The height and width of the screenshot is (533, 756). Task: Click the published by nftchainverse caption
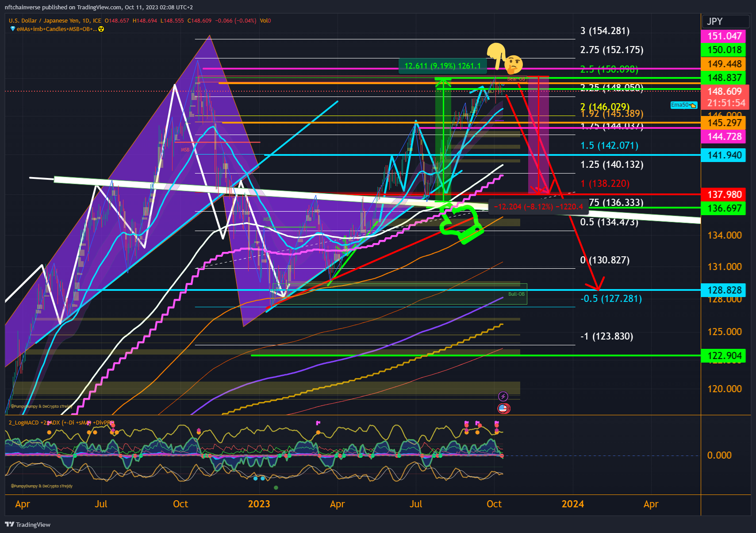pyautogui.click(x=99, y=7)
